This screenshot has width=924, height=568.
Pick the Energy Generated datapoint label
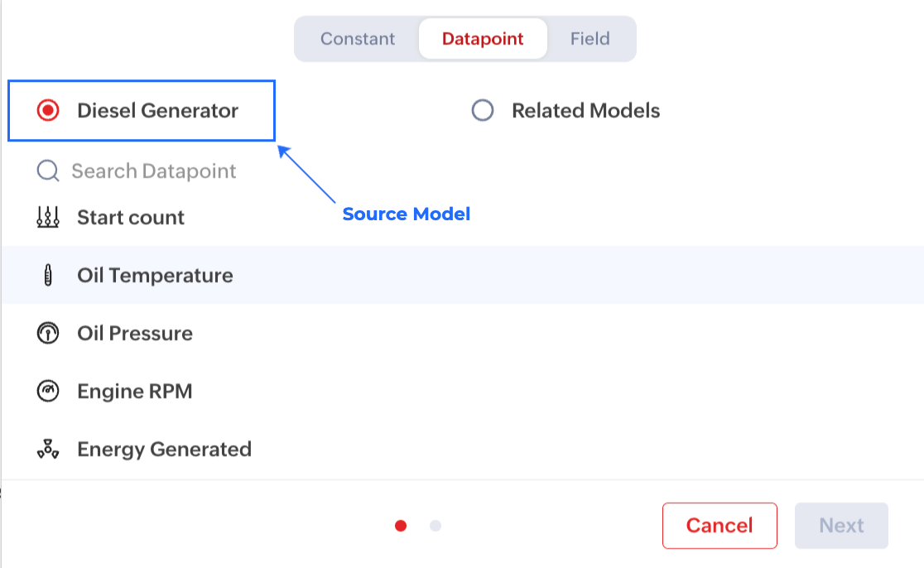pyautogui.click(x=164, y=450)
